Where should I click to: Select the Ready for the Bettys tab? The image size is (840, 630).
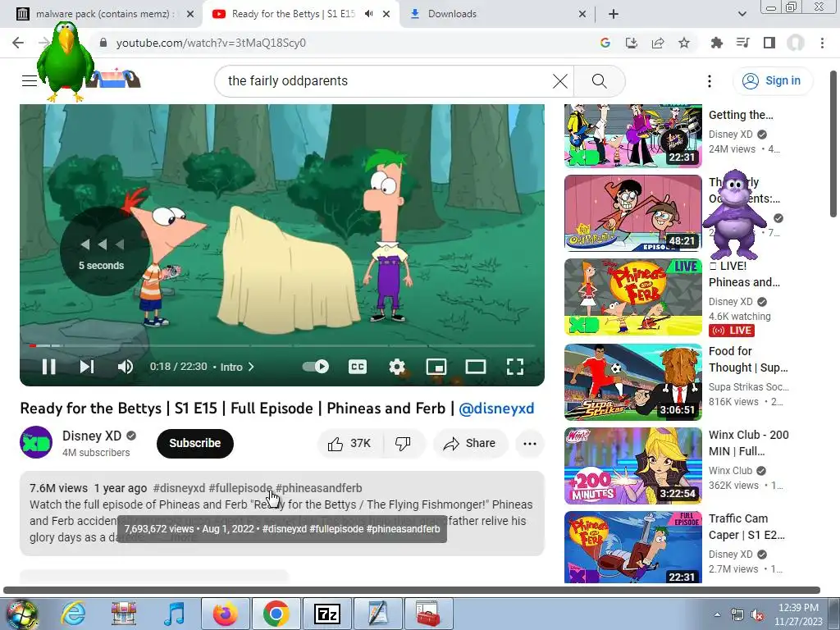click(294, 14)
